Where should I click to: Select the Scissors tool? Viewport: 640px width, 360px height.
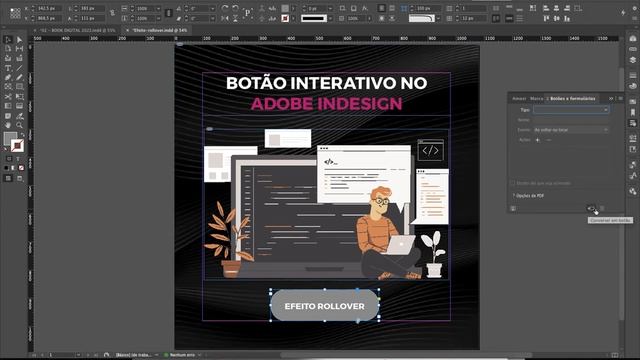coord(8,97)
